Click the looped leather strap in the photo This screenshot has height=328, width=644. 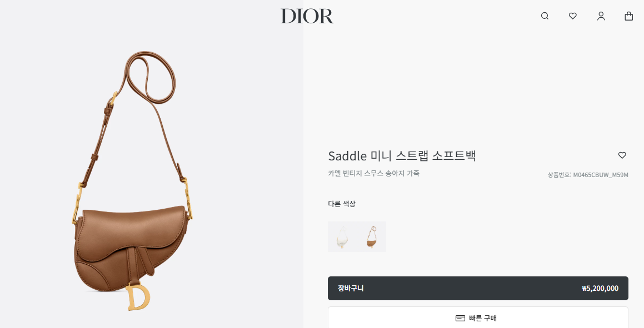[x=151, y=77]
